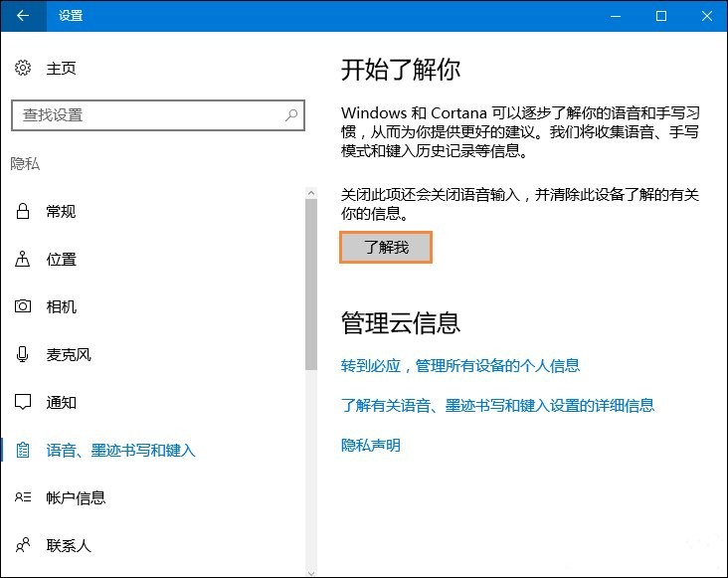Screen dimensions: 728x578
Task: Click the Location person icon
Action: click(23, 260)
